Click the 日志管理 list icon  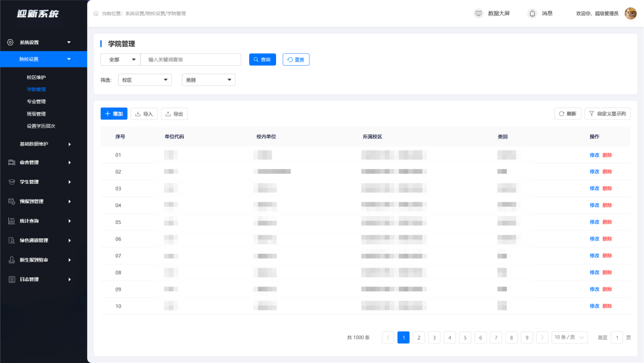(11, 279)
